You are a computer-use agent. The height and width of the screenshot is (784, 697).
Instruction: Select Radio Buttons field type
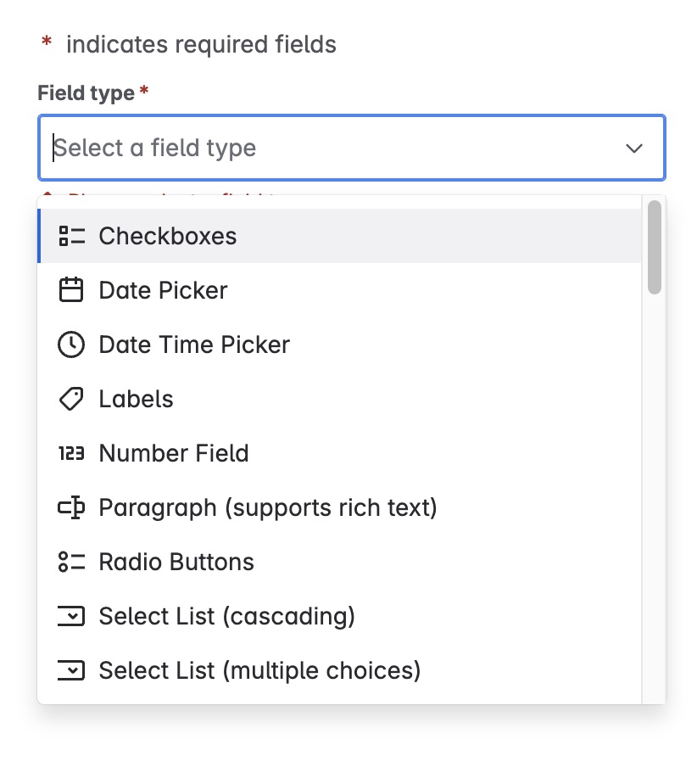click(x=176, y=562)
